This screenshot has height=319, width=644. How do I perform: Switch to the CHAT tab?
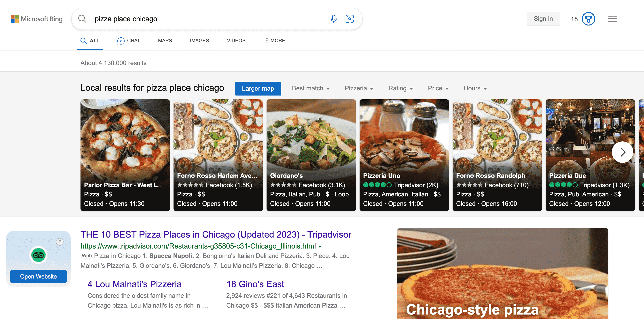click(x=129, y=40)
